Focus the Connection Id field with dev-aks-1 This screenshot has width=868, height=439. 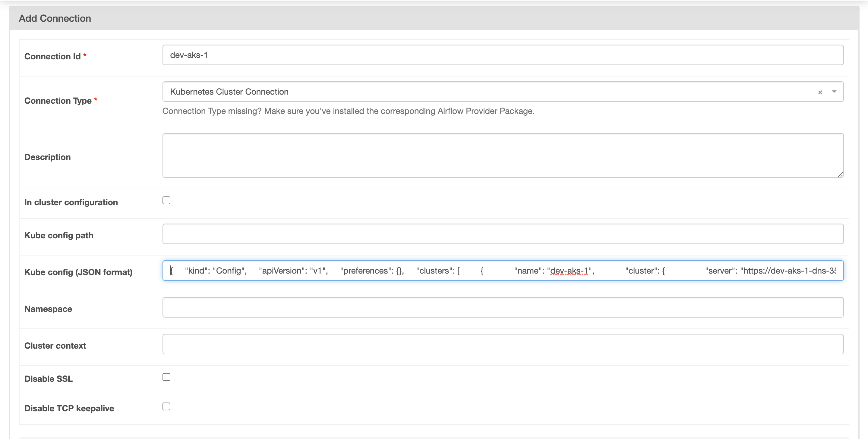click(x=503, y=55)
